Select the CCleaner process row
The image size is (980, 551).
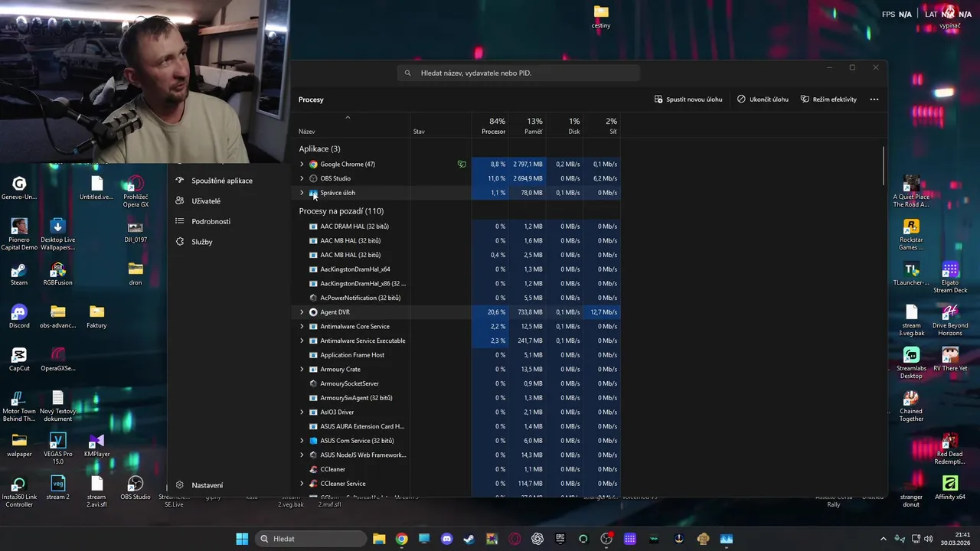point(458,469)
